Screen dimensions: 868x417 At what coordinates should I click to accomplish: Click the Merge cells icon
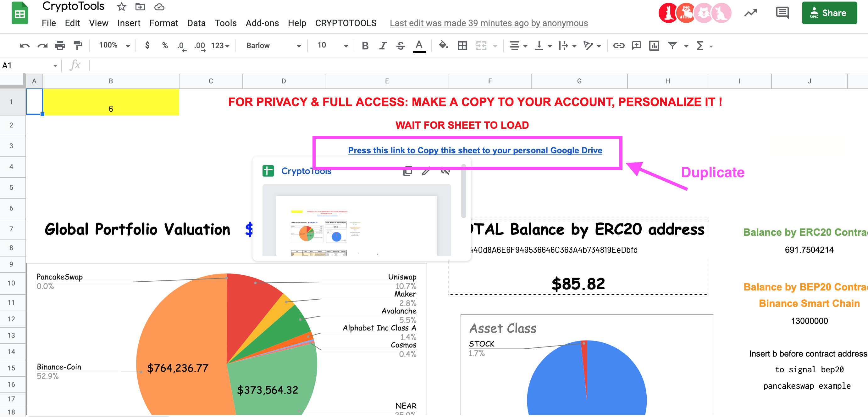coord(481,46)
